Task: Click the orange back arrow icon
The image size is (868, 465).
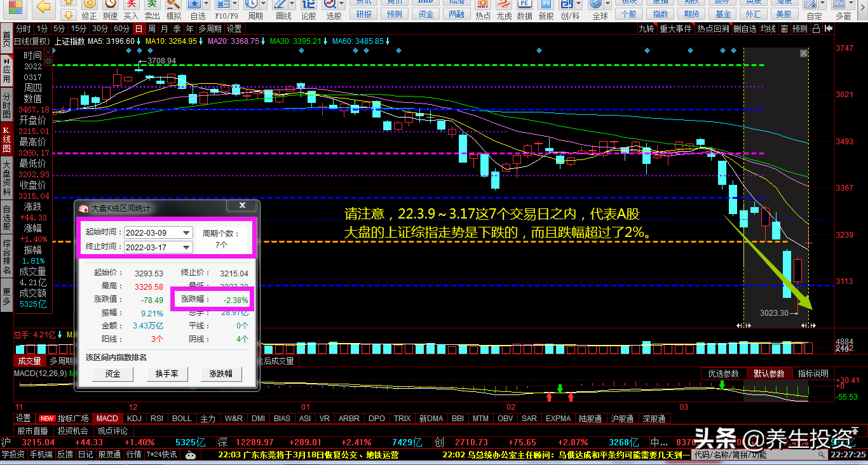Action: point(44,7)
